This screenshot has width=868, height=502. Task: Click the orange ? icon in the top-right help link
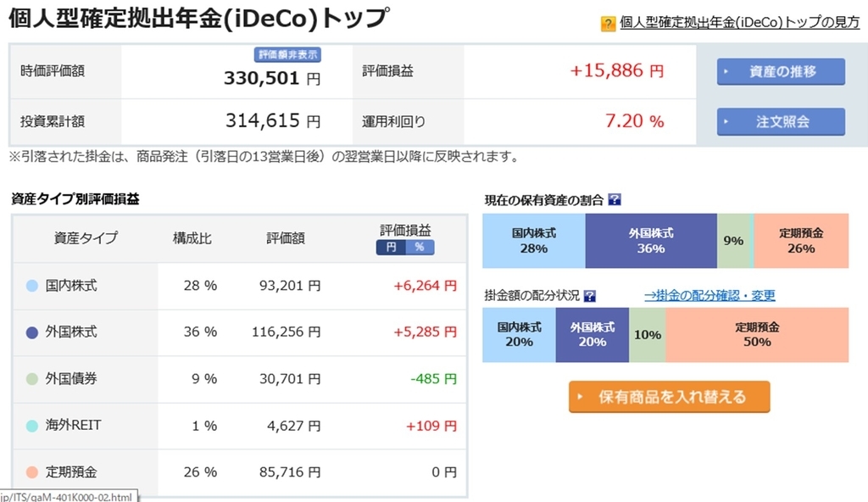pos(607,25)
